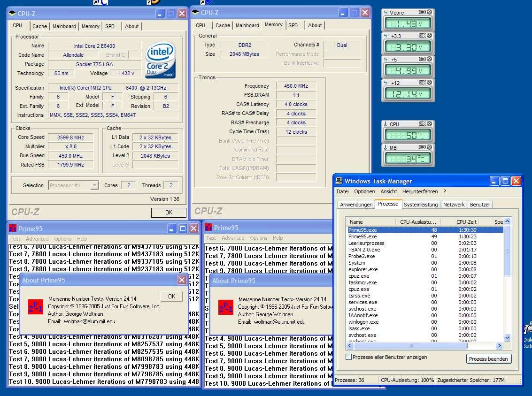Click title icon of CPU-Z window showing Processor info

coord(12,13)
